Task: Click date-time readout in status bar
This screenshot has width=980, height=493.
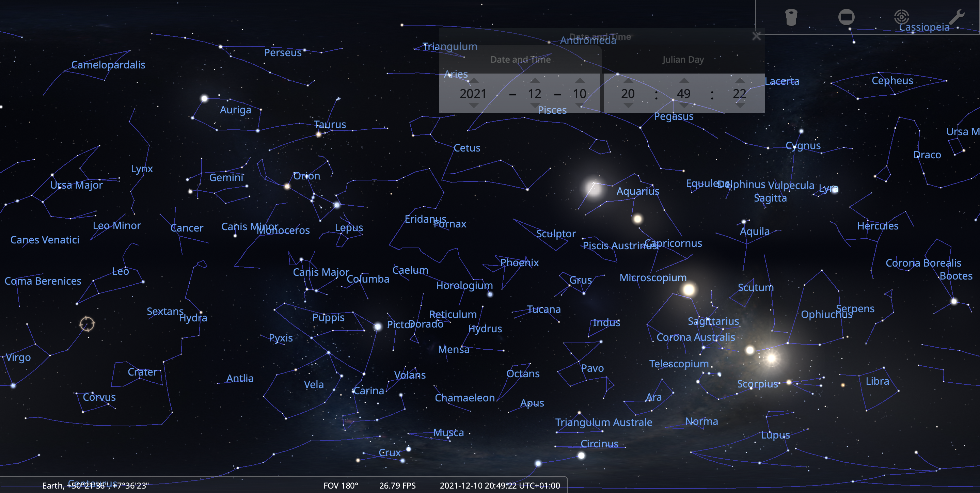Action: click(500, 486)
